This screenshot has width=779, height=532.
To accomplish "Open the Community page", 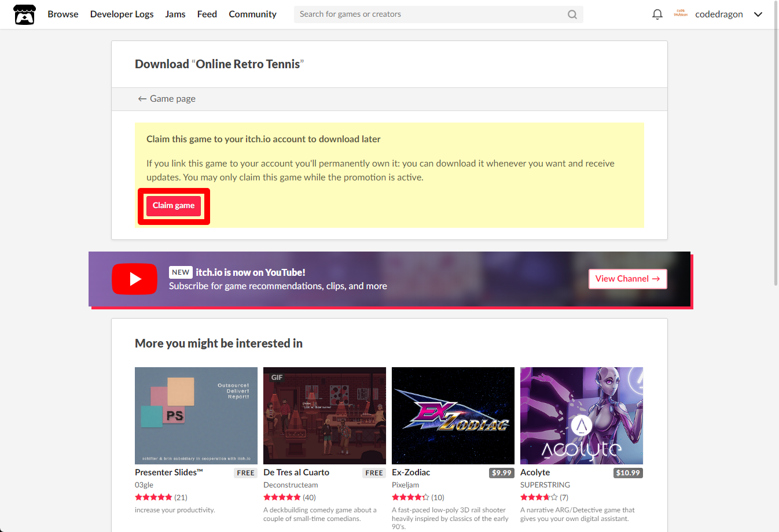I will point(252,14).
